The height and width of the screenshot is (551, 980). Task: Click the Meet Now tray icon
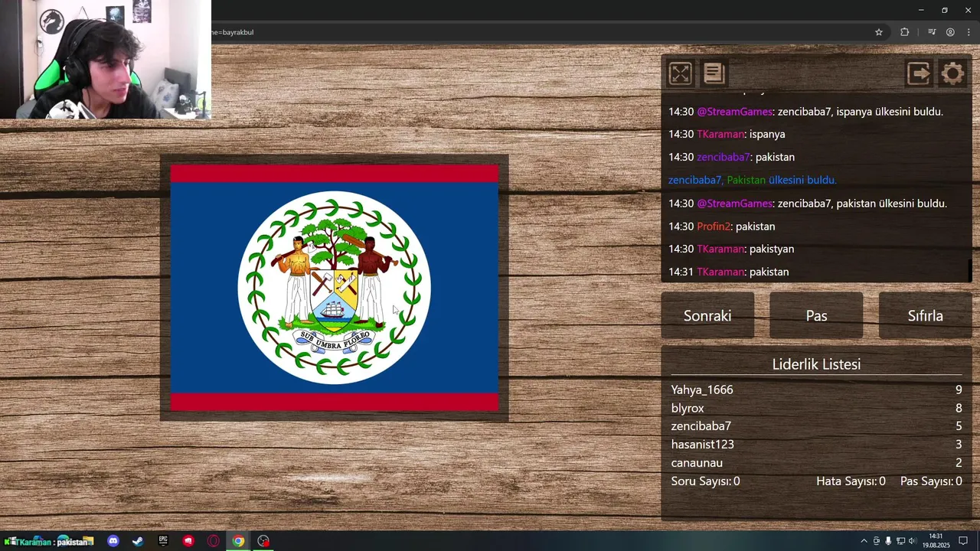coord(877,541)
